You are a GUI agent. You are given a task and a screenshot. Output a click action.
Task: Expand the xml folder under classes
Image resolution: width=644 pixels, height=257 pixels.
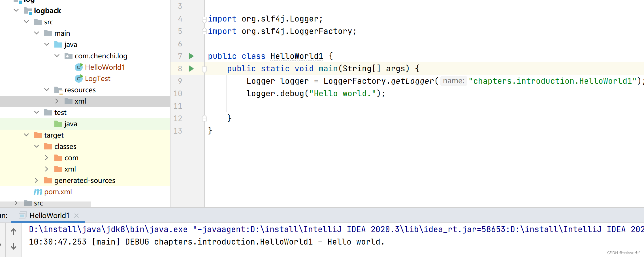(x=46, y=169)
